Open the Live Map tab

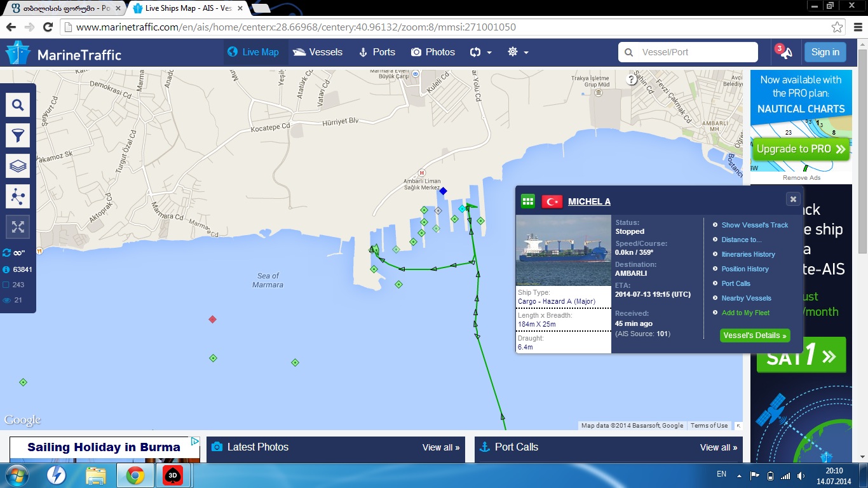pos(254,52)
